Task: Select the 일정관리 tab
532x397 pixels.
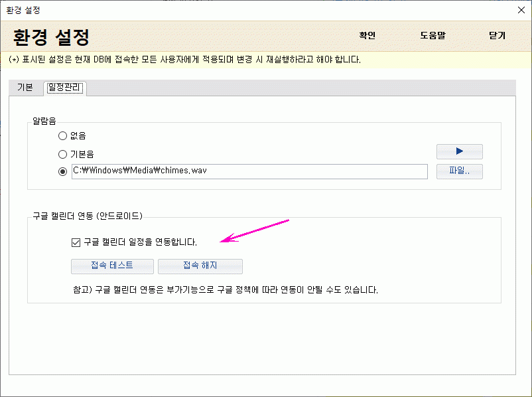Action: pyautogui.click(x=65, y=88)
